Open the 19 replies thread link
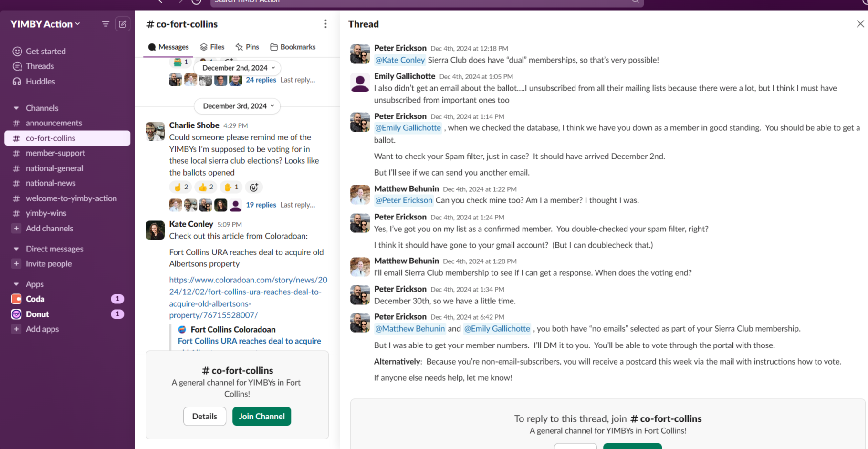868x449 pixels. [261, 205]
